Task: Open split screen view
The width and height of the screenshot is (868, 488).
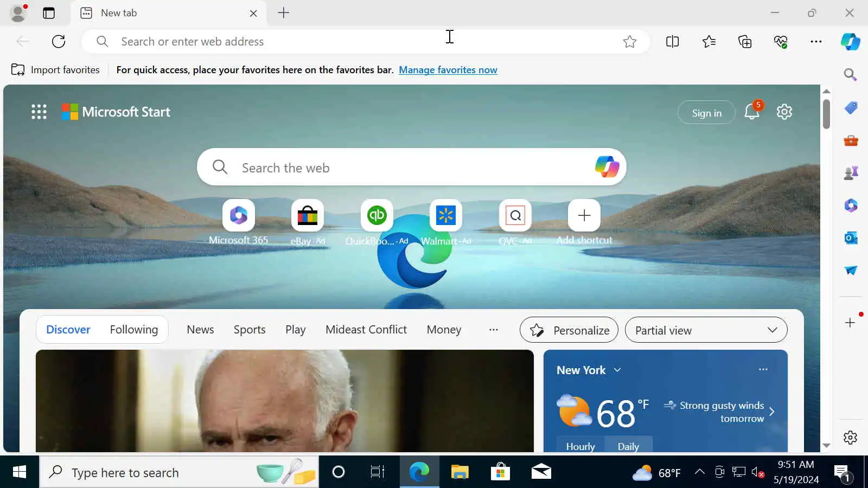Action: pyautogui.click(x=672, y=42)
